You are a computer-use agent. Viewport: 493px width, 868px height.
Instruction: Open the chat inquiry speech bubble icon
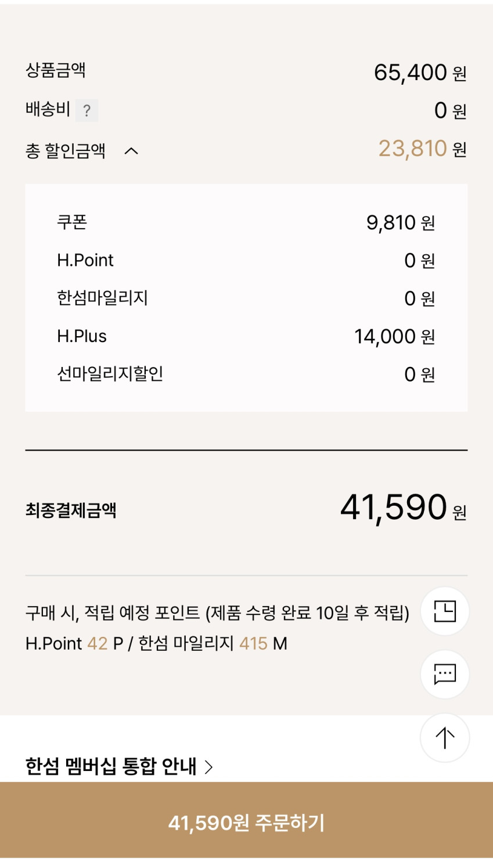[445, 673]
